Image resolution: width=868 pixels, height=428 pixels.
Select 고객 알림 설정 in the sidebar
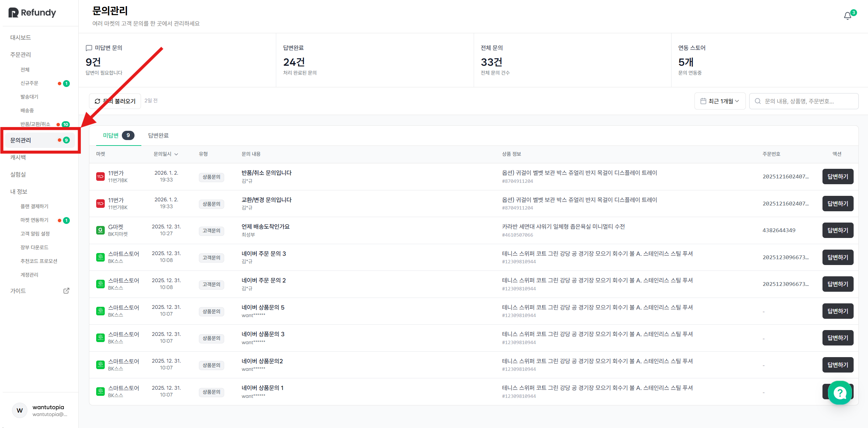point(35,234)
